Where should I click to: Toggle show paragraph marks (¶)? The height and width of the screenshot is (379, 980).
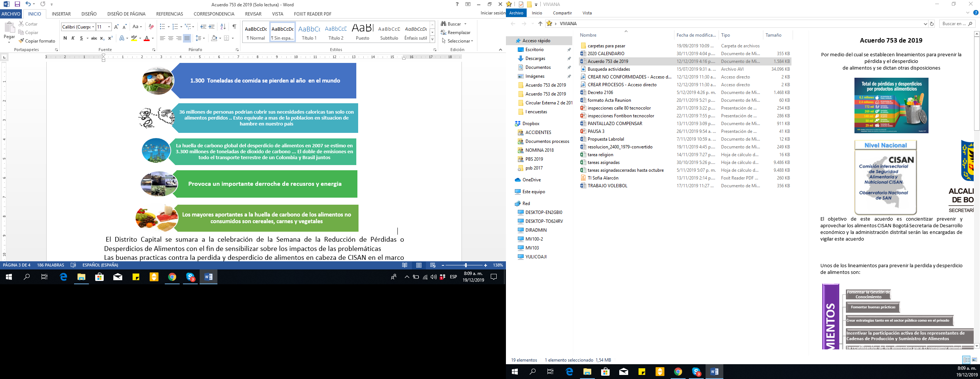click(x=234, y=27)
